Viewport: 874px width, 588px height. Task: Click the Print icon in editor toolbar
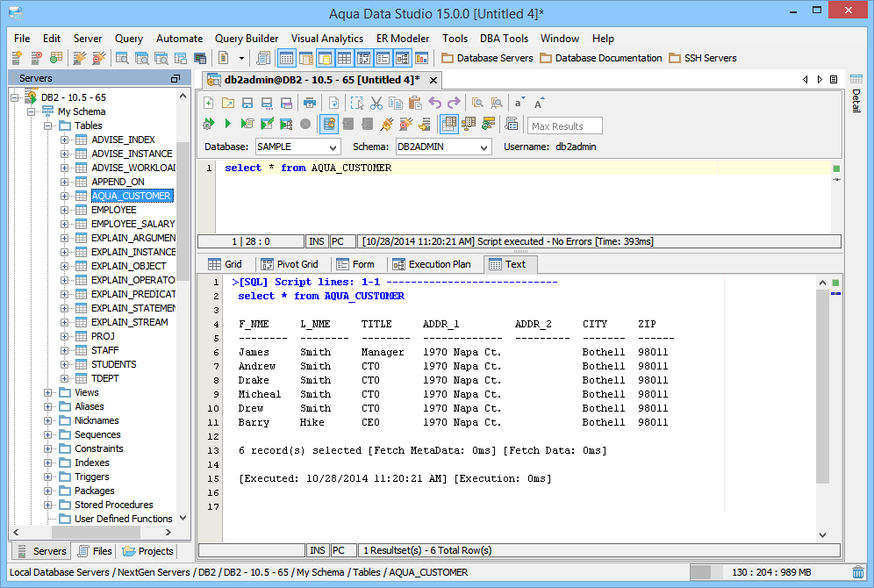308,103
